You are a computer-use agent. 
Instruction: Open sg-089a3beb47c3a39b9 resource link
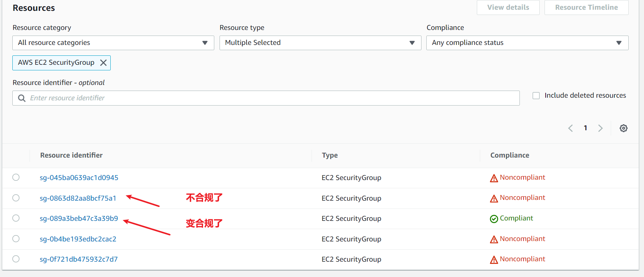[79, 219]
